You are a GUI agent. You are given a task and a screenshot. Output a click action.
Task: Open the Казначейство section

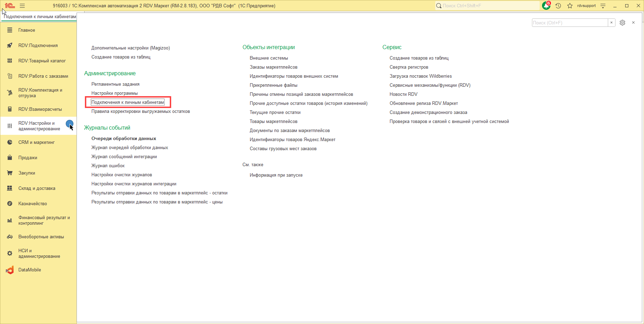pyautogui.click(x=38, y=204)
